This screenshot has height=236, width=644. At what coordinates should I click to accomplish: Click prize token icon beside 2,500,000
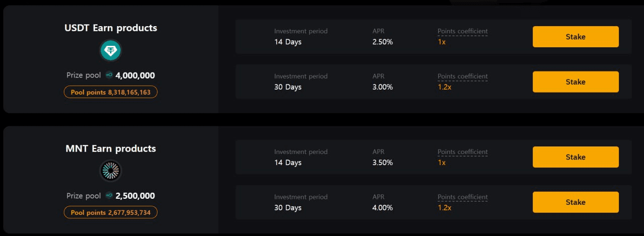click(x=109, y=196)
